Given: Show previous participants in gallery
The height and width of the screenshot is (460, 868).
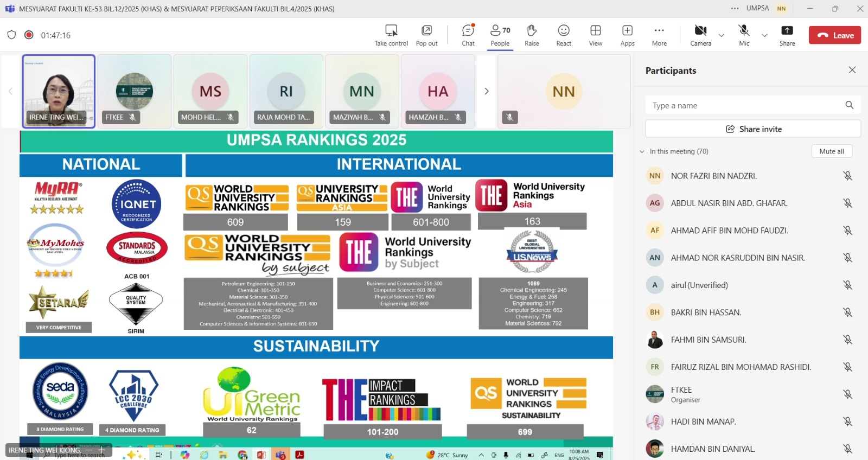Looking at the screenshot, I should (x=10, y=91).
